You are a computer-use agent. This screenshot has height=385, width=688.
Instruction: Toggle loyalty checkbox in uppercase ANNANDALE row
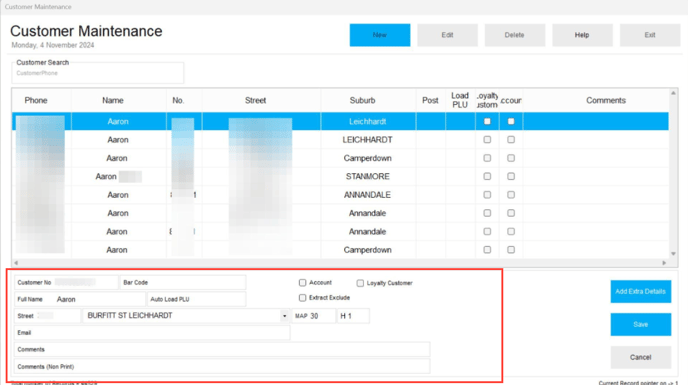(x=487, y=194)
